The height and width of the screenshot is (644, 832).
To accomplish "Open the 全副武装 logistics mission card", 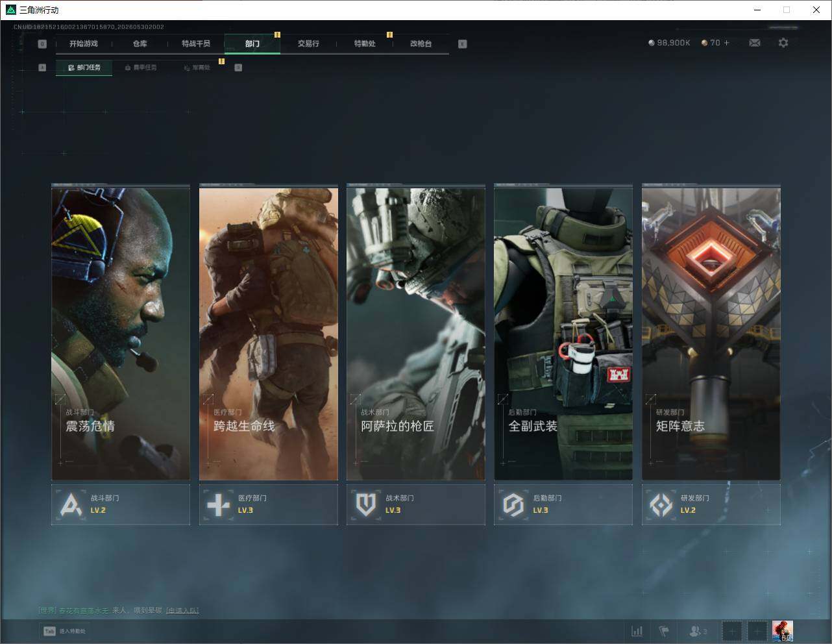I will 563,334.
